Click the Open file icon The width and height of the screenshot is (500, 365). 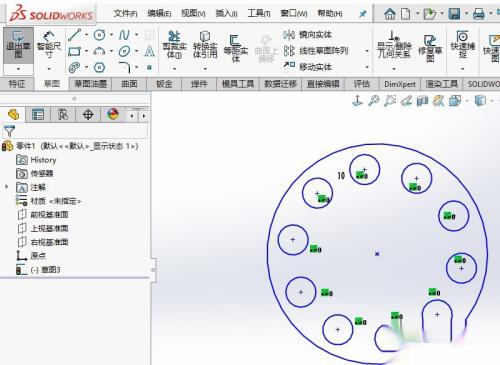(x=429, y=14)
